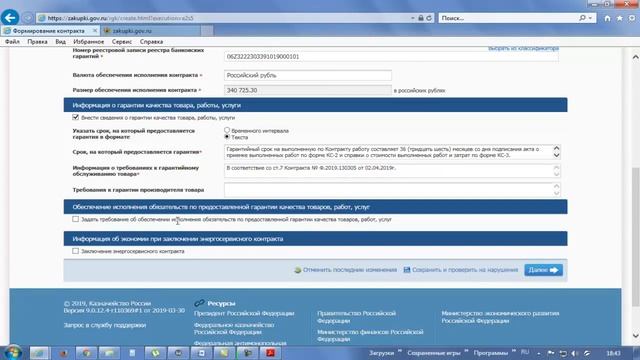
Task: Open the browser Home page icon
Action: (607, 18)
